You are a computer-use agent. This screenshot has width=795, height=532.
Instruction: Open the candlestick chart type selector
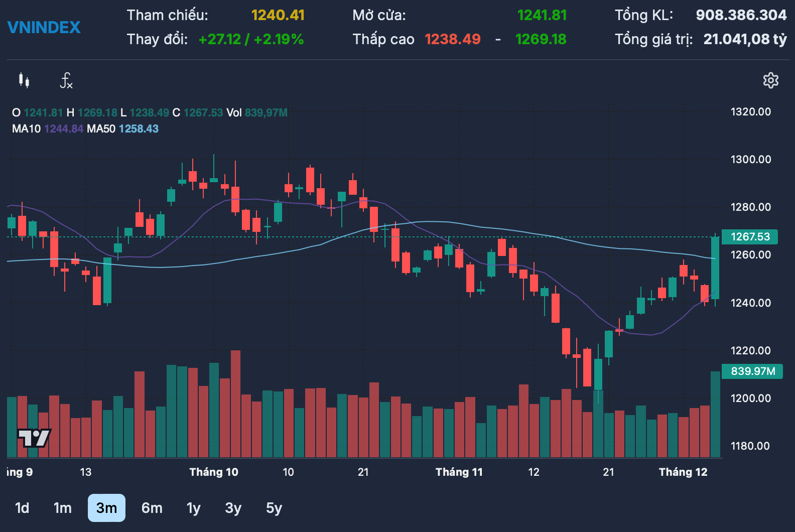[x=24, y=80]
